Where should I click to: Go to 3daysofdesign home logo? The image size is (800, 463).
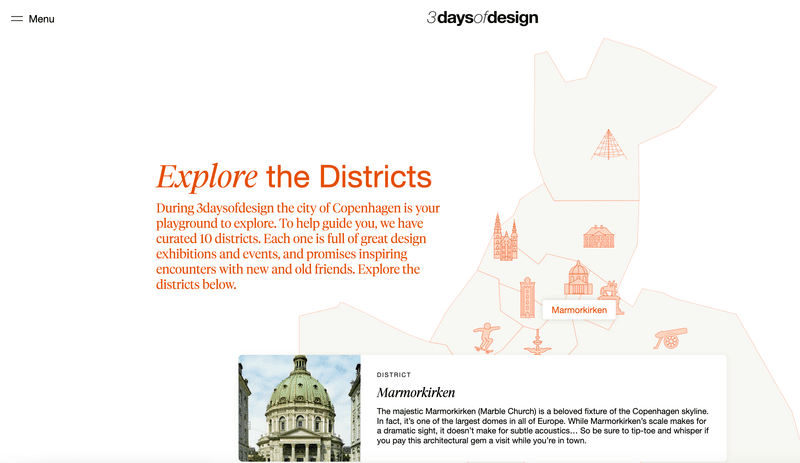[482, 18]
